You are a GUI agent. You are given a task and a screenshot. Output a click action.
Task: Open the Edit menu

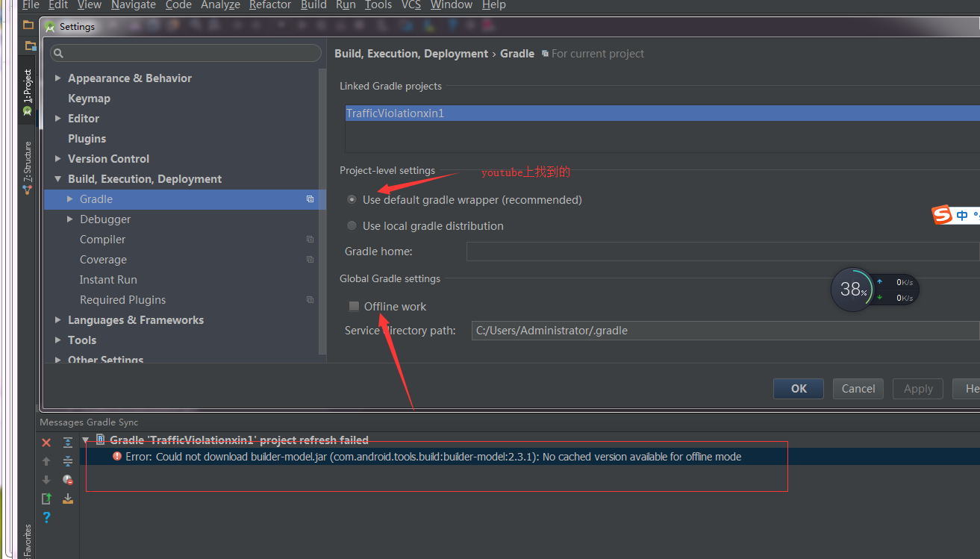coord(58,5)
